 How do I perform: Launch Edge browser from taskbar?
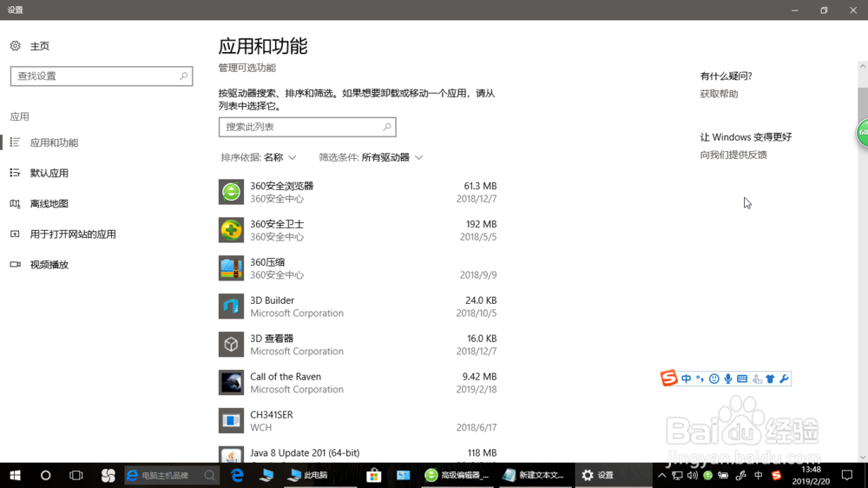(237, 475)
